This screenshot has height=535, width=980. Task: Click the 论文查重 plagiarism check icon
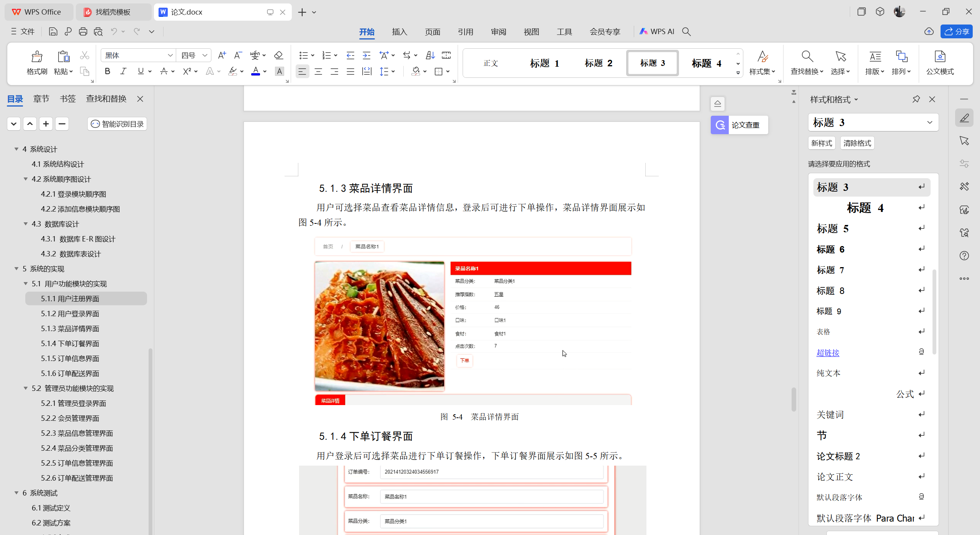tap(720, 125)
